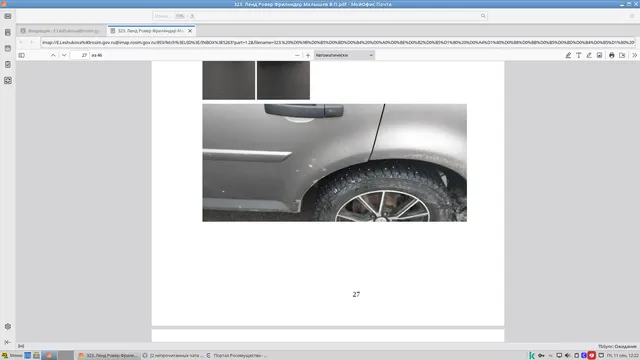Select the highlight annotation tool
This screenshot has height=360, width=640.
(x=568, y=55)
